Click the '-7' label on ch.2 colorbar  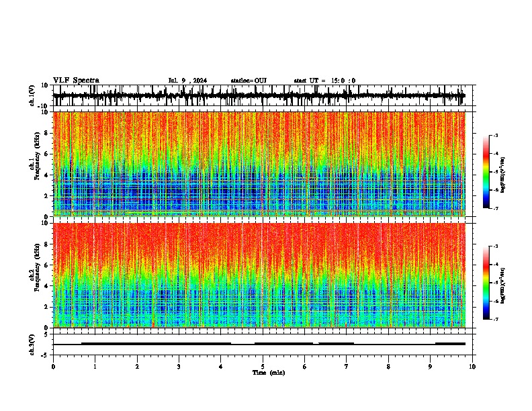495,319
